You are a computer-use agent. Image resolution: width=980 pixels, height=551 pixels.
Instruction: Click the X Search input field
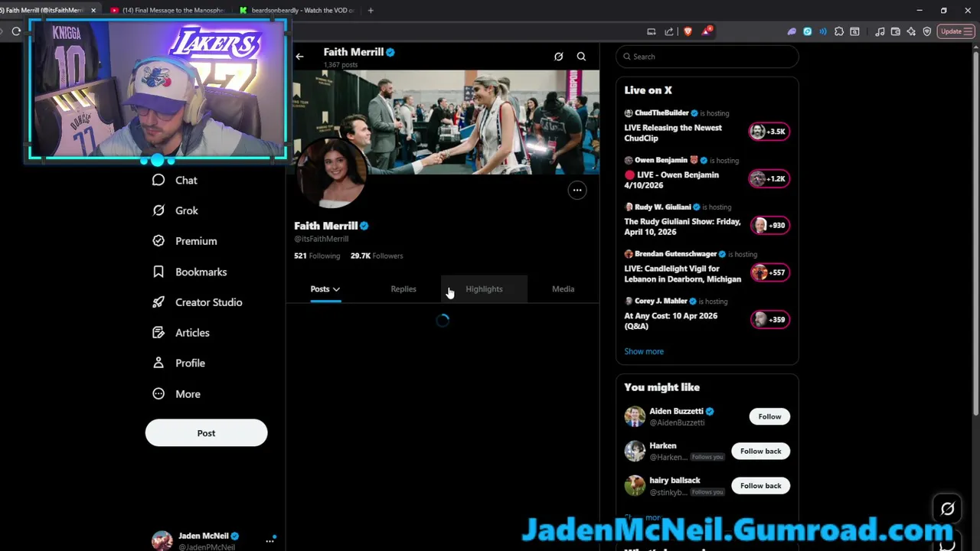pos(707,57)
